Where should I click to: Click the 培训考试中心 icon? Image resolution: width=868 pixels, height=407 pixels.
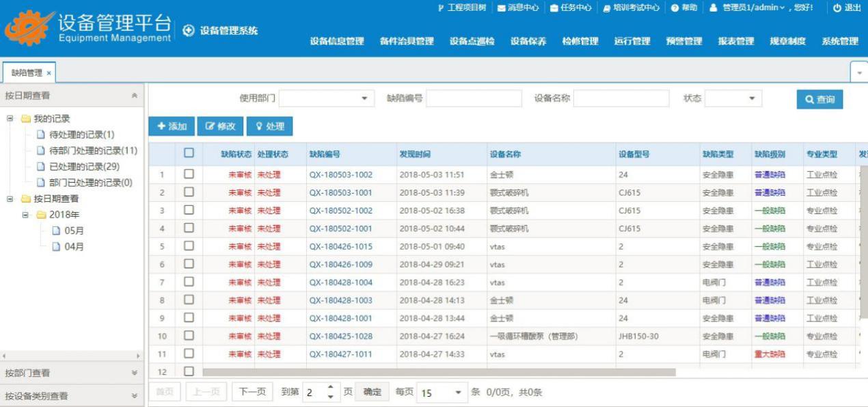pyautogui.click(x=606, y=8)
